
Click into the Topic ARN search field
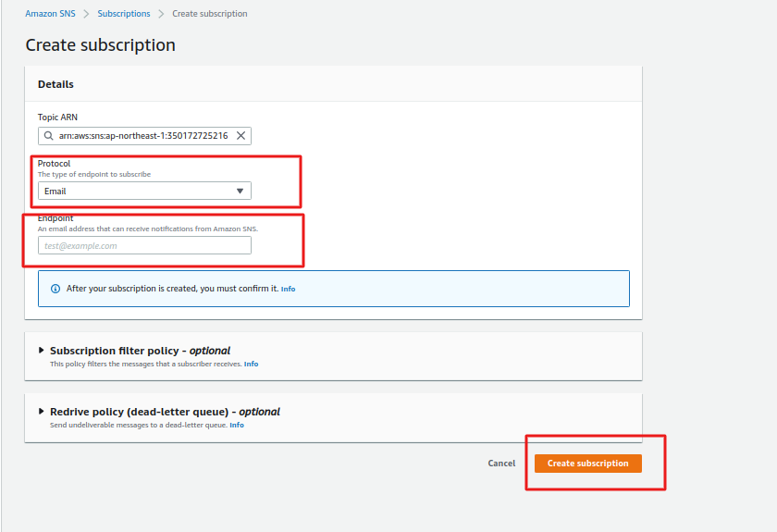tap(142, 136)
